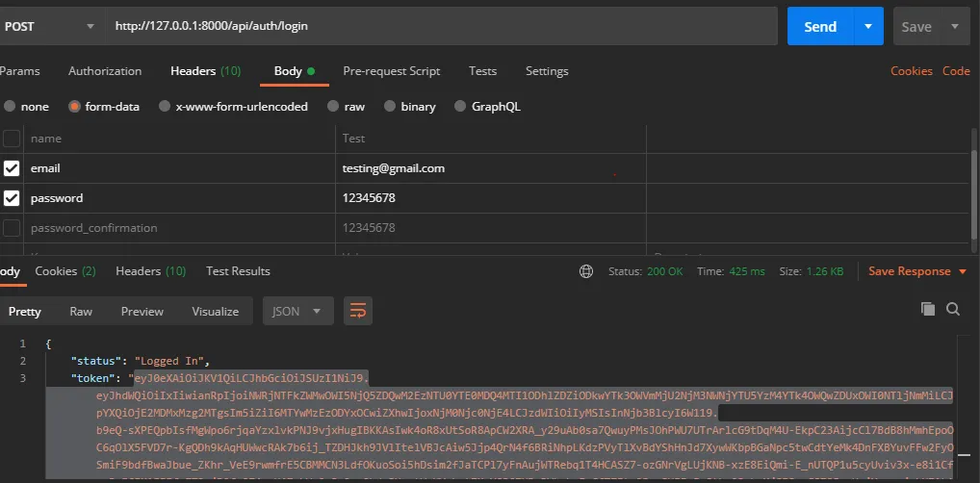This screenshot has width=980, height=483.
Task: Open the POST method dropdown
Action: (48, 27)
